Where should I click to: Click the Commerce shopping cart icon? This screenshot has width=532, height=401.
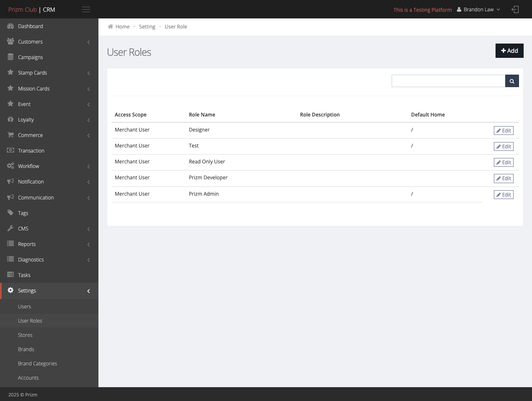(10, 135)
